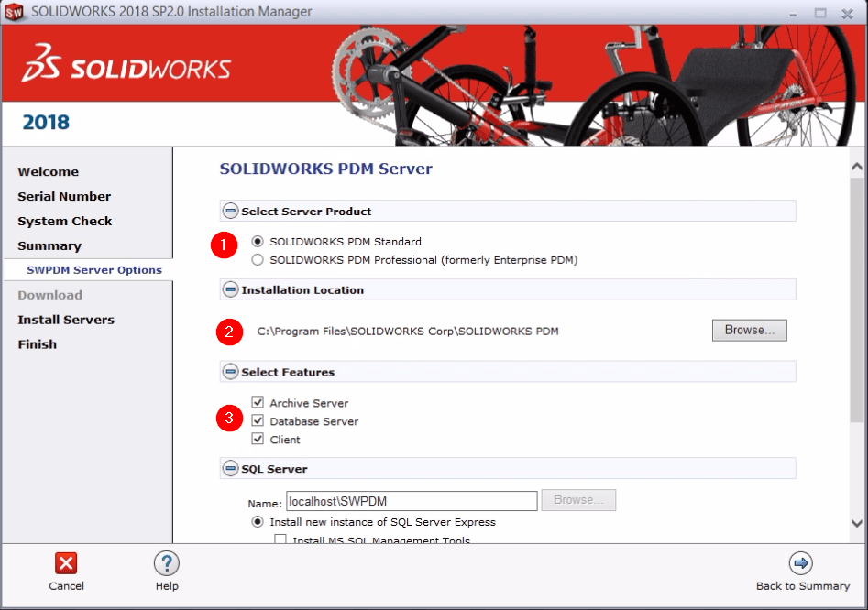Click Browse next to SQL Server name
Screen dimensions: 868x610
pos(578,500)
